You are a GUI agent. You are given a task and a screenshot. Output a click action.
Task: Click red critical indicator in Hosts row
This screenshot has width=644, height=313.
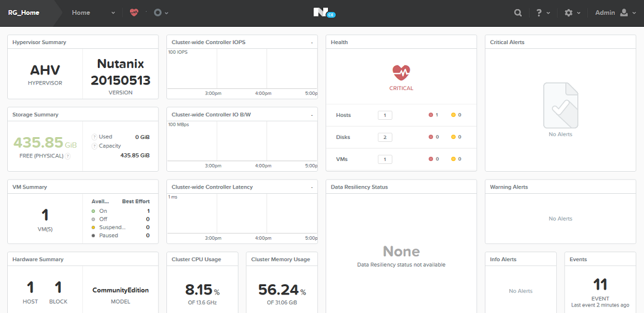431,115
